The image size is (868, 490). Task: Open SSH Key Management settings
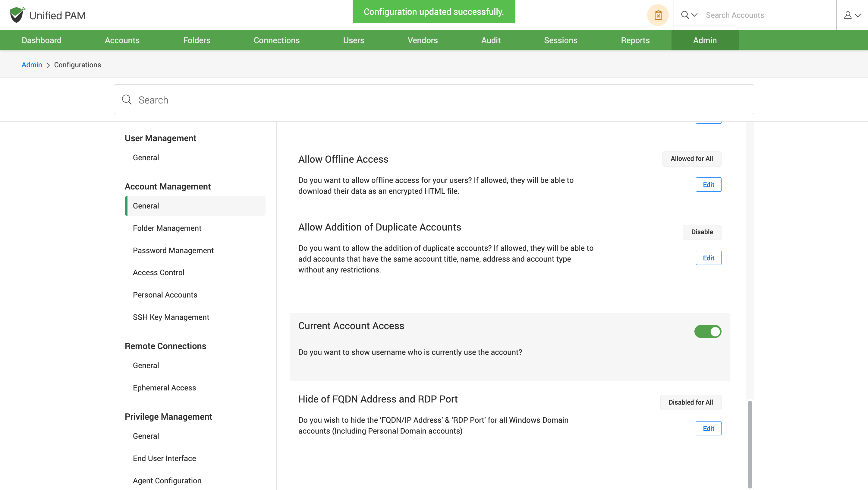pyautogui.click(x=171, y=317)
